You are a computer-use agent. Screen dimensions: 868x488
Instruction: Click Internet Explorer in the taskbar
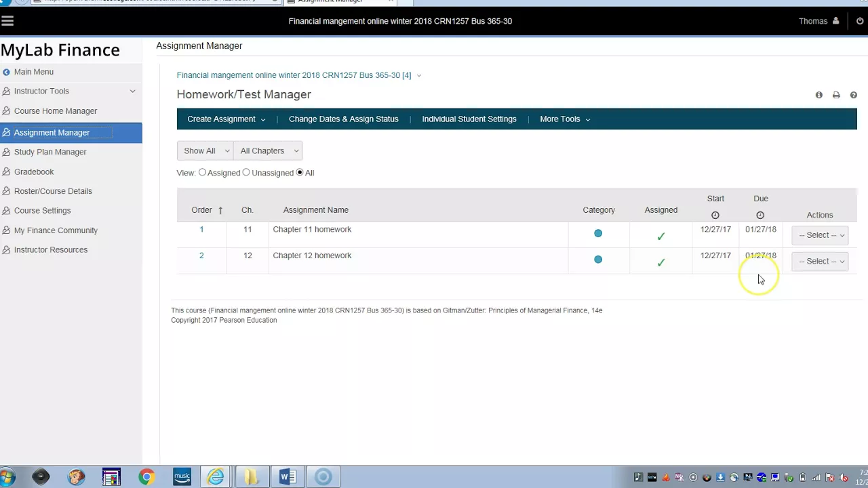click(216, 477)
